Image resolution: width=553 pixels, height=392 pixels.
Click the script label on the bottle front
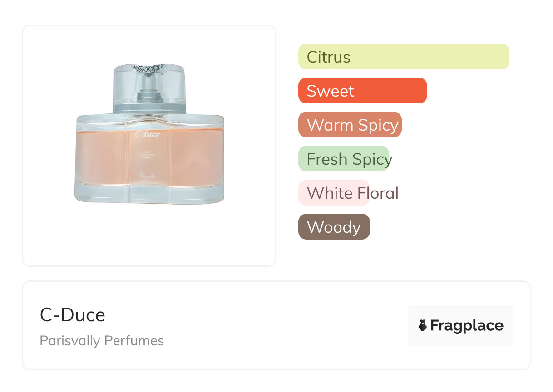click(148, 134)
